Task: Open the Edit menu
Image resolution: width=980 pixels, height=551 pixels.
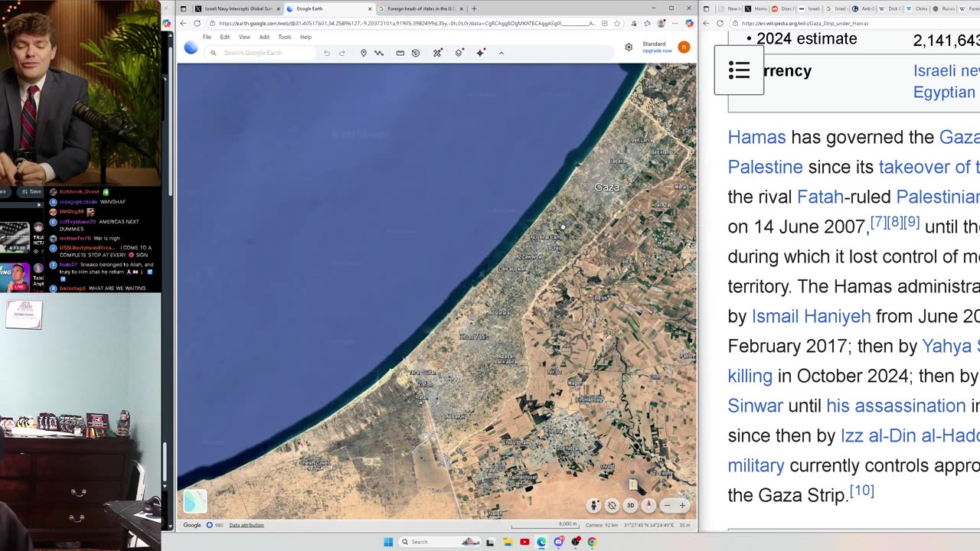Action: coord(225,37)
